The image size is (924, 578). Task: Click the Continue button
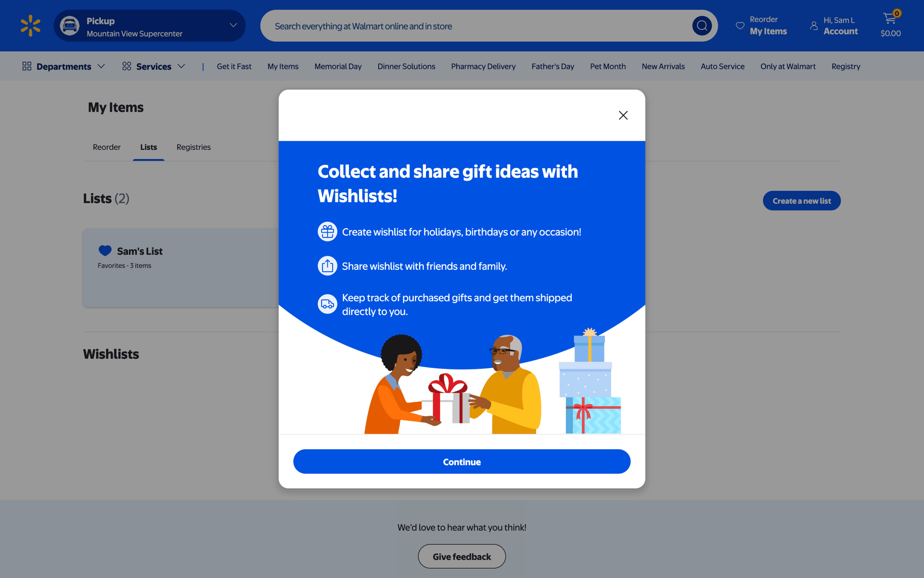coord(462,461)
